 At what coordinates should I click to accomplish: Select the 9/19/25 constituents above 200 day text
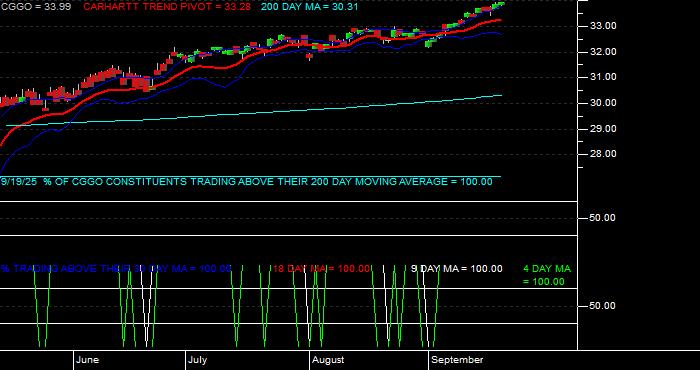(x=246, y=182)
